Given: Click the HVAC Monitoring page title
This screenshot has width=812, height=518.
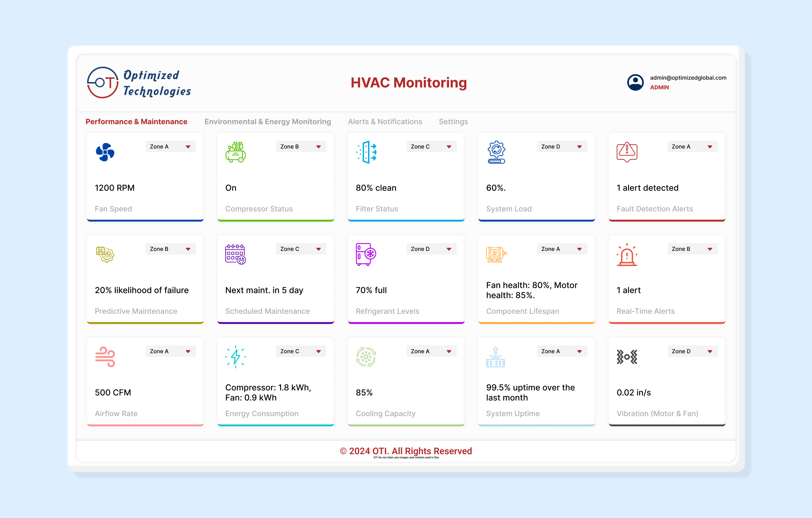Looking at the screenshot, I should [409, 83].
